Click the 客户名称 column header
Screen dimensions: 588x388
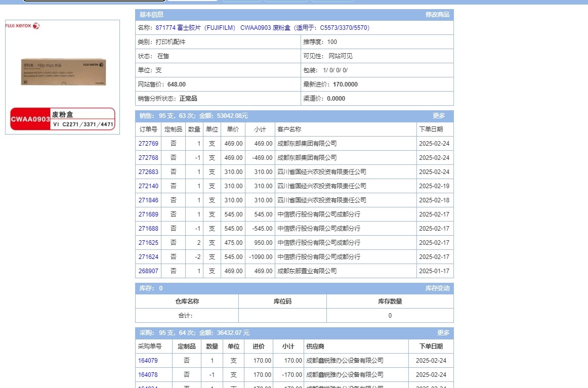(289, 130)
